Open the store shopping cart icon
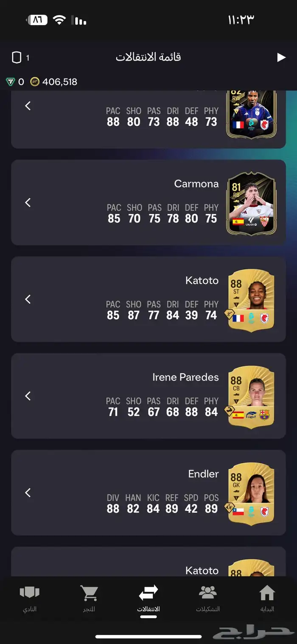This screenshot has height=644, width=297. click(x=89, y=593)
